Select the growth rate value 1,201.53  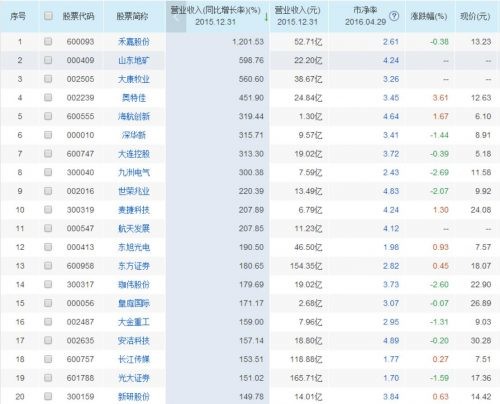248,42
